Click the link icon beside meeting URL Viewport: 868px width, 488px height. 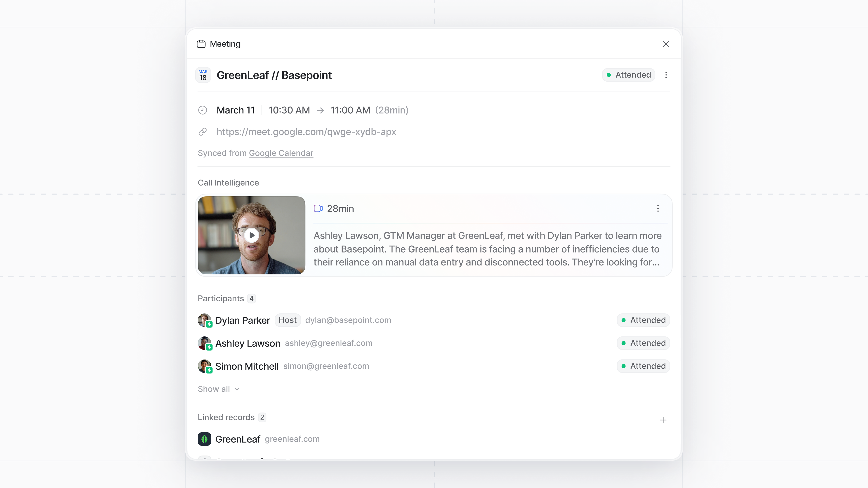coord(203,132)
